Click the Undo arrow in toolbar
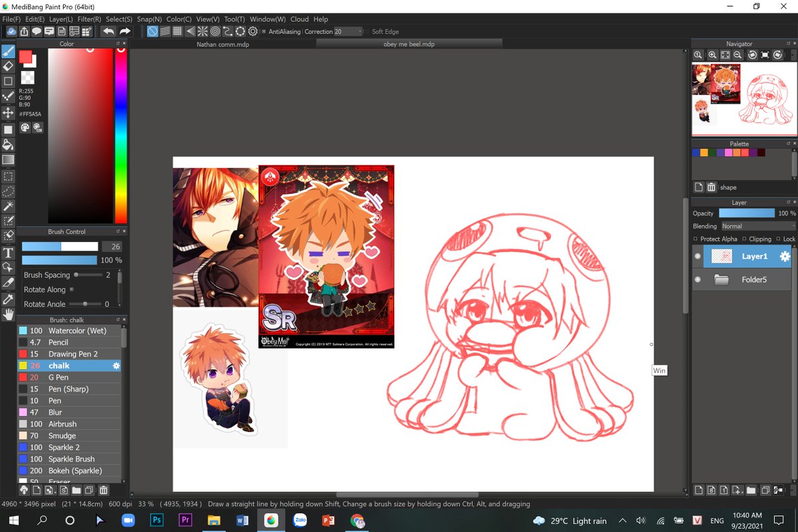This screenshot has height=532, width=798. 108,31
